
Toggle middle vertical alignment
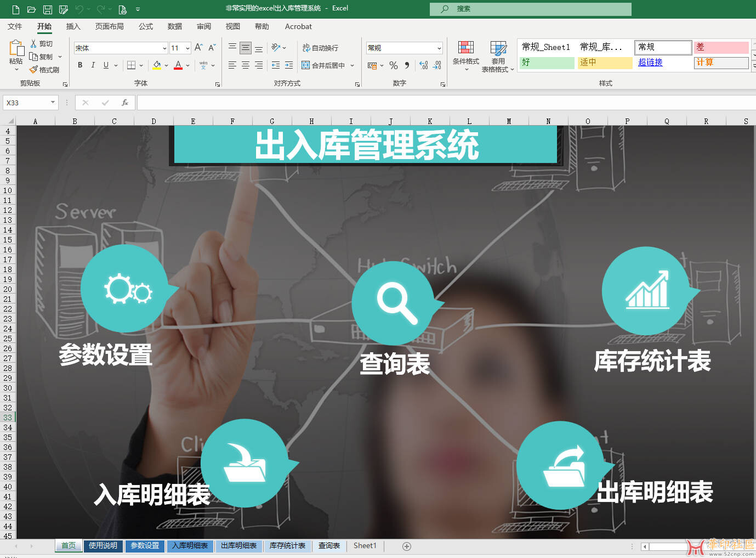(246, 48)
